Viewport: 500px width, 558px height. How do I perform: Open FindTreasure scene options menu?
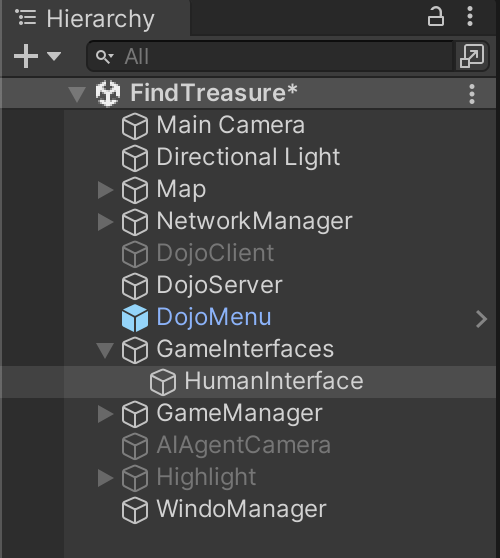coord(472,94)
